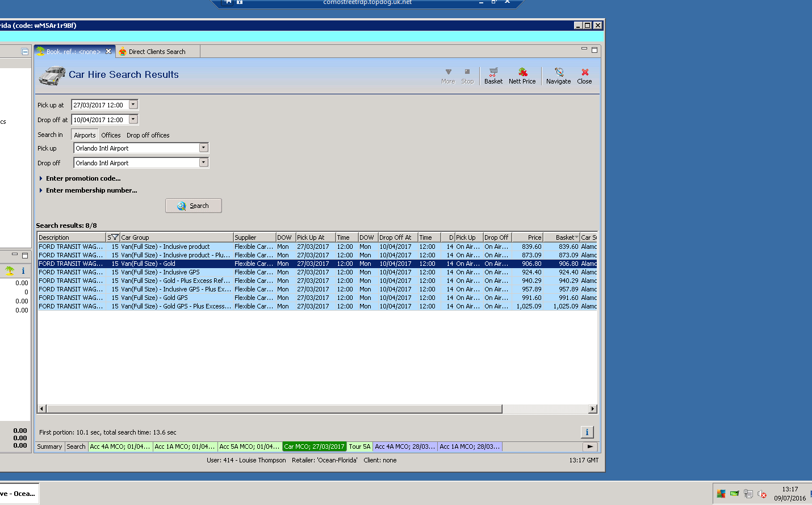Click the Navigate toolbar icon
This screenshot has height=505, width=812.
[x=558, y=76]
